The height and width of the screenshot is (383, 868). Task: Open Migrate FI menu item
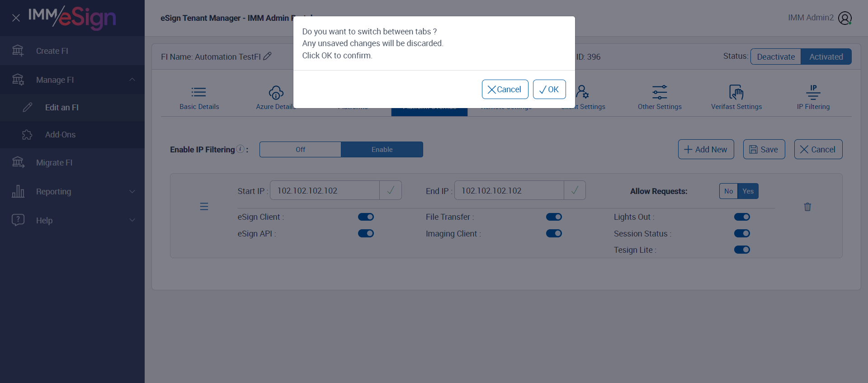72,162
